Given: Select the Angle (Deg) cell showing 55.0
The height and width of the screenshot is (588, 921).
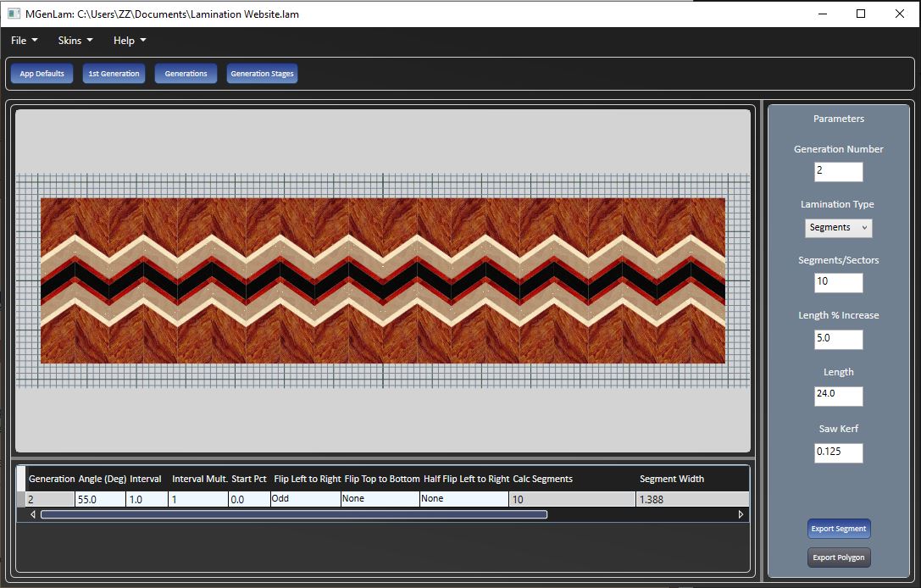Looking at the screenshot, I should [100, 500].
